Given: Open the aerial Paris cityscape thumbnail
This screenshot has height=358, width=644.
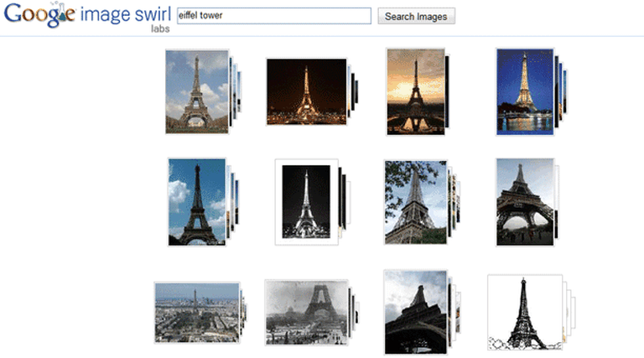Looking at the screenshot, I should click(x=196, y=312).
